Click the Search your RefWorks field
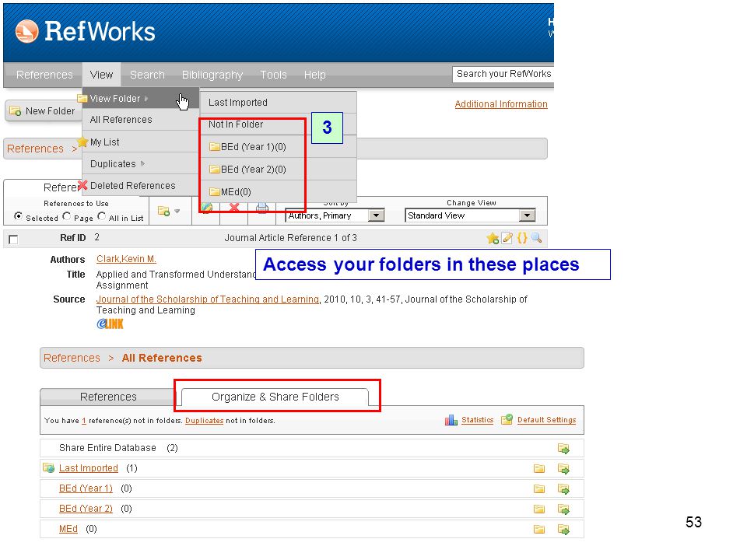The height and width of the screenshot is (560, 747). 503,74
